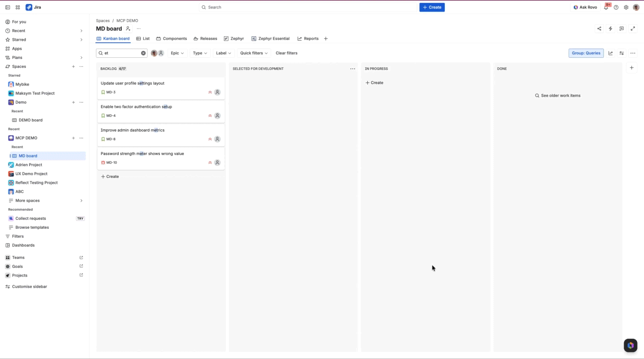Click the bug type icon on MD-10
Image resolution: width=644 pixels, height=359 pixels.
[103, 163]
